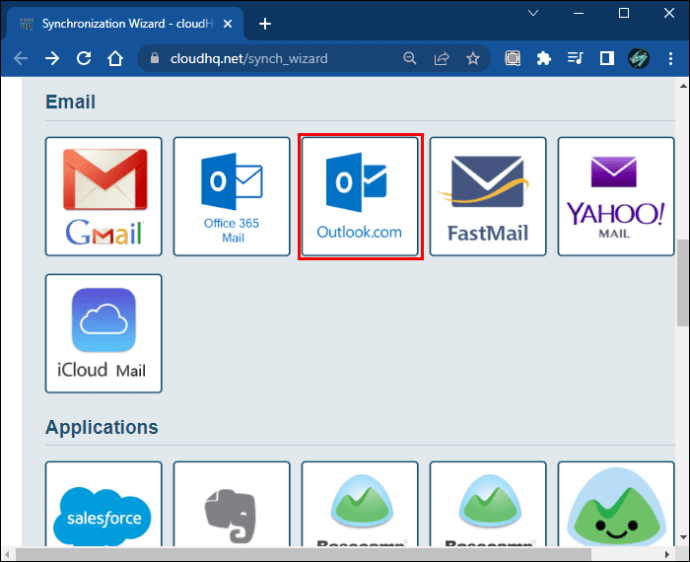Click the share this page icon
Image resolution: width=690 pixels, height=562 pixels.
pyautogui.click(x=441, y=59)
